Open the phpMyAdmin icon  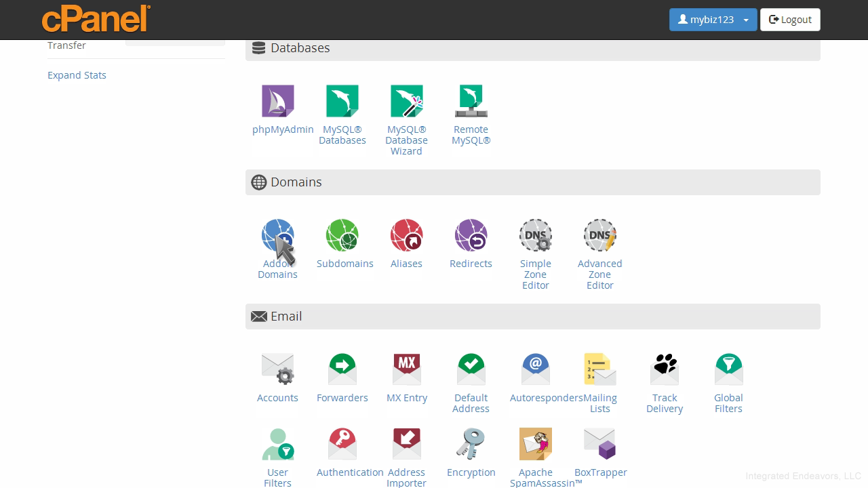click(278, 102)
